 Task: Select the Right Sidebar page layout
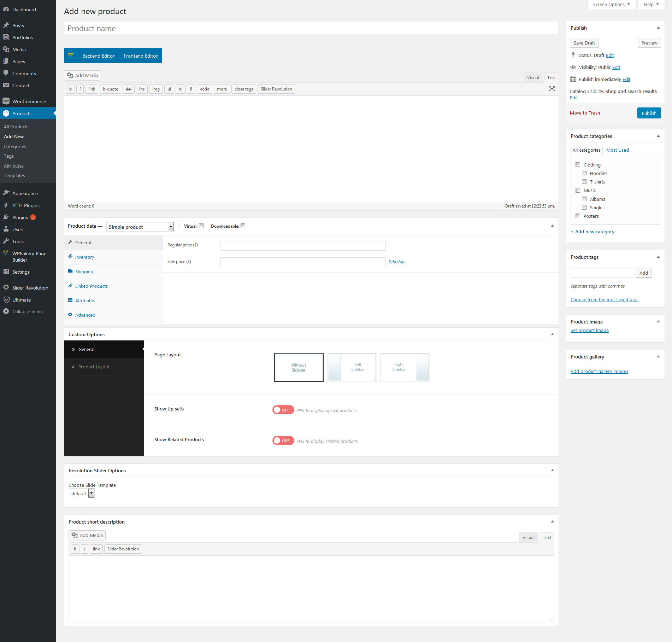coord(405,367)
